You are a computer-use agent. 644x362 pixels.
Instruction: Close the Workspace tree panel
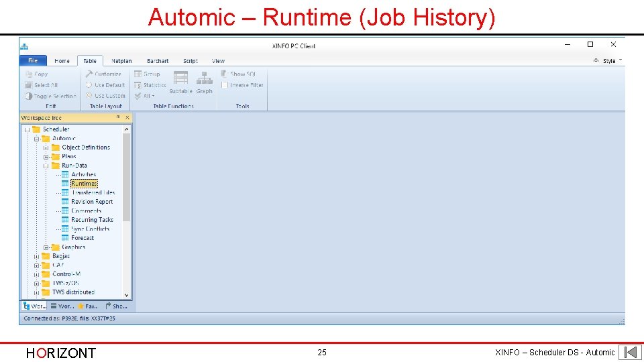tap(127, 117)
